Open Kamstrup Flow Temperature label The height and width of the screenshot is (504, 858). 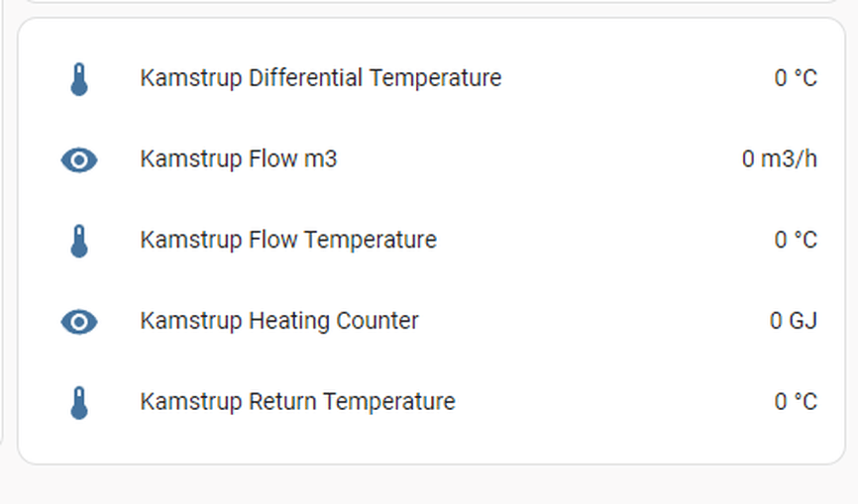click(x=288, y=240)
